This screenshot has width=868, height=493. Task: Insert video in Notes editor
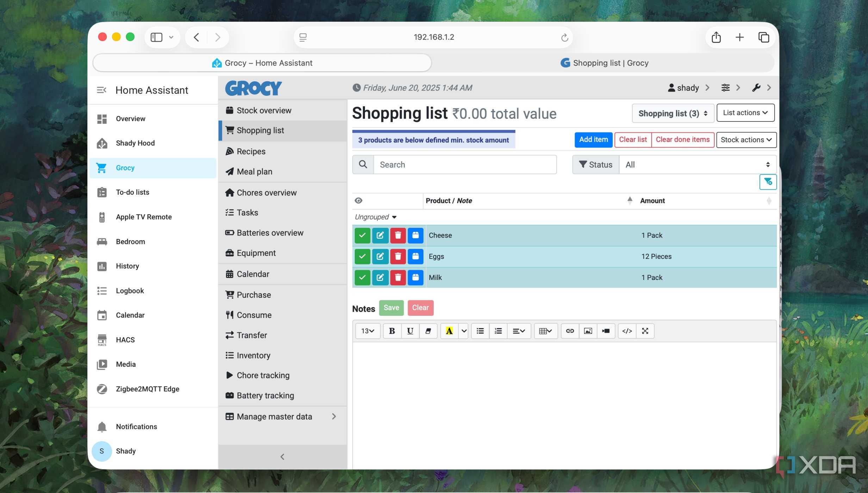pyautogui.click(x=606, y=331)
